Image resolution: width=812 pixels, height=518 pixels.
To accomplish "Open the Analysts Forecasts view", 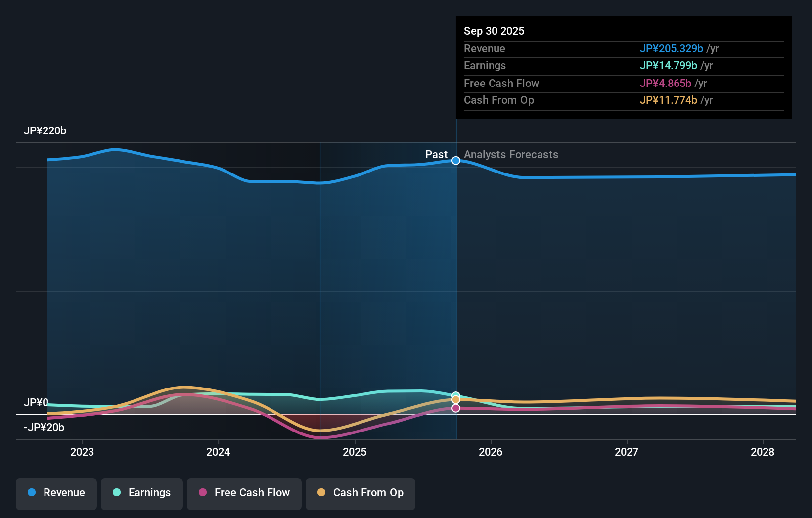I will (511, 154).
